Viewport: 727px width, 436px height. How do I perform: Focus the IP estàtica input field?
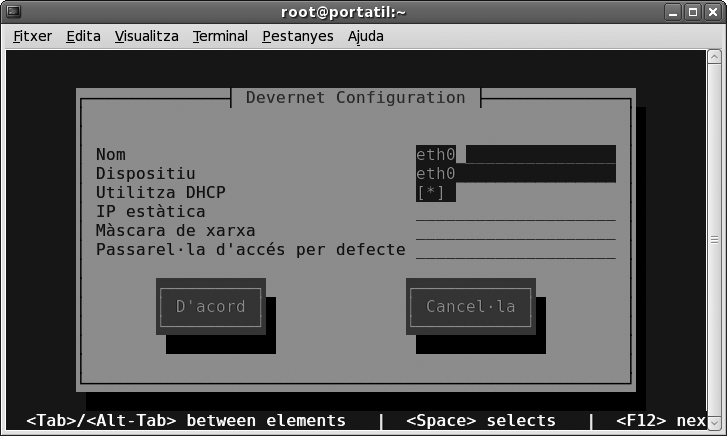515,211
